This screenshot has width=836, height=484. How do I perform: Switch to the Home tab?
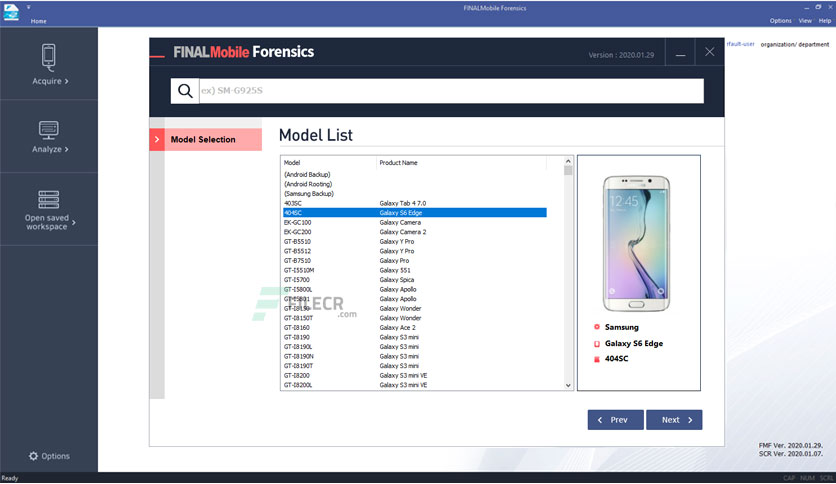coord(38,21)
